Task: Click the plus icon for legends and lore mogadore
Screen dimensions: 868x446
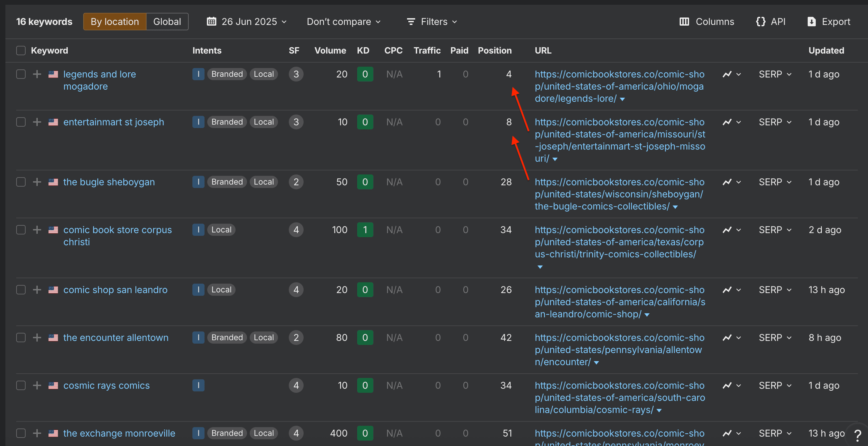Action: 37,74
